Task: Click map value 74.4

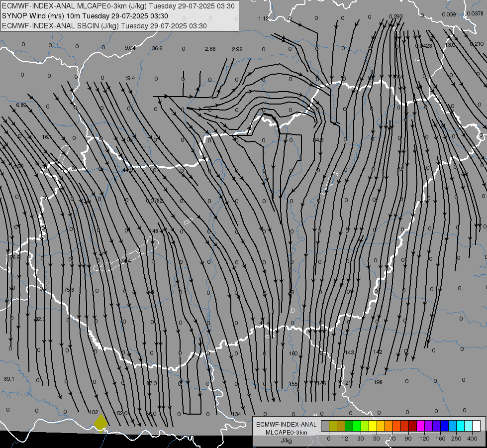Action: (x=126, y=260)
